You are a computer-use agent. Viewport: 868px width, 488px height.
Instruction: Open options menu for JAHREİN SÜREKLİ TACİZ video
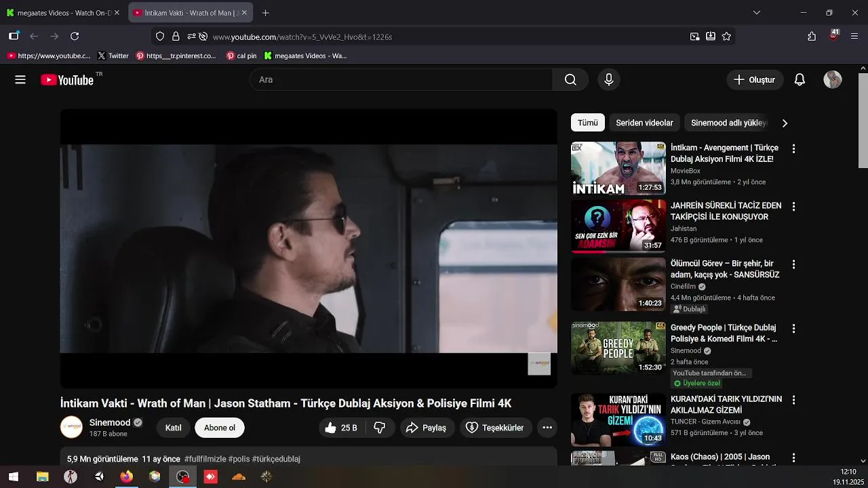[x=793, y=206]
